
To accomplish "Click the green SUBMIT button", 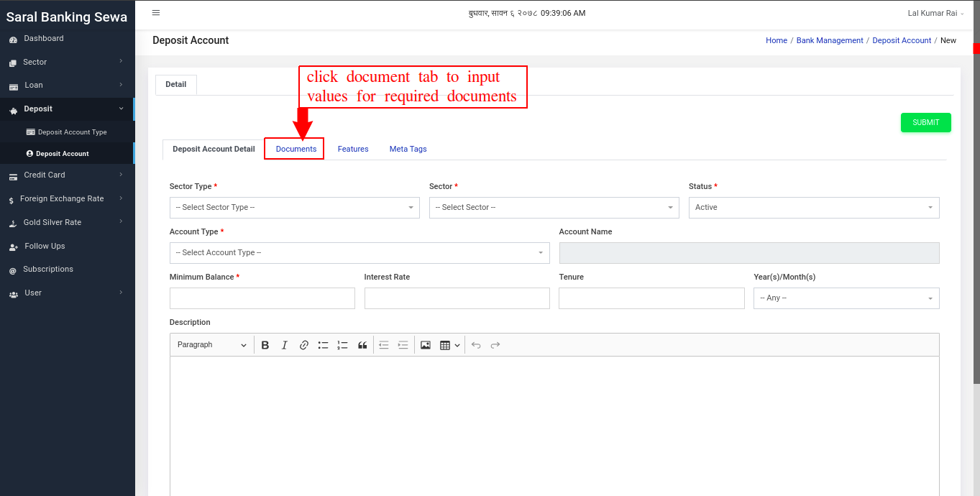I will 926,122.
